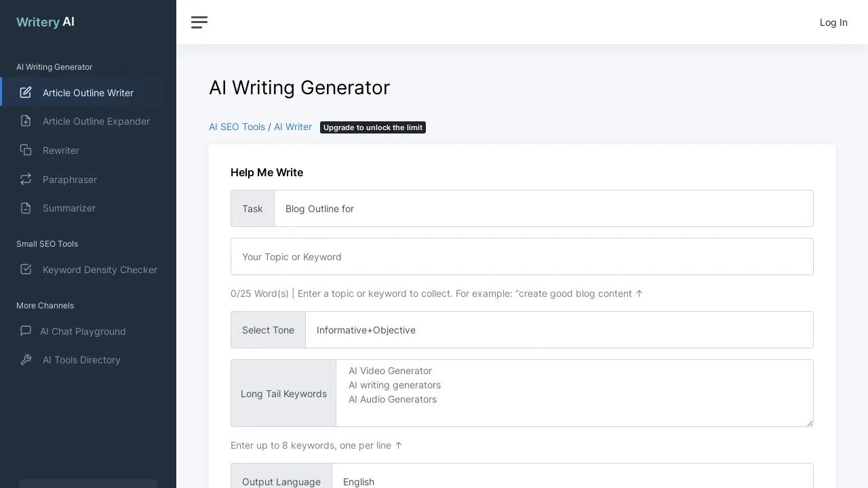Focus the Your Topic or Keyword field
The height and width of the screenshot is (488, 868).
pos(521,257)
